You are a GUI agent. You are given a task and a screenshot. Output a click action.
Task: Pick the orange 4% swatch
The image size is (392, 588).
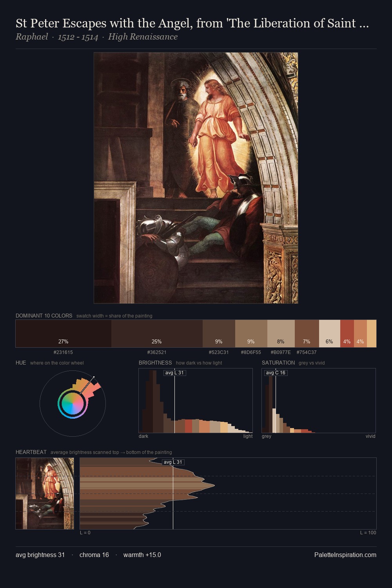(x=360, y=334)
